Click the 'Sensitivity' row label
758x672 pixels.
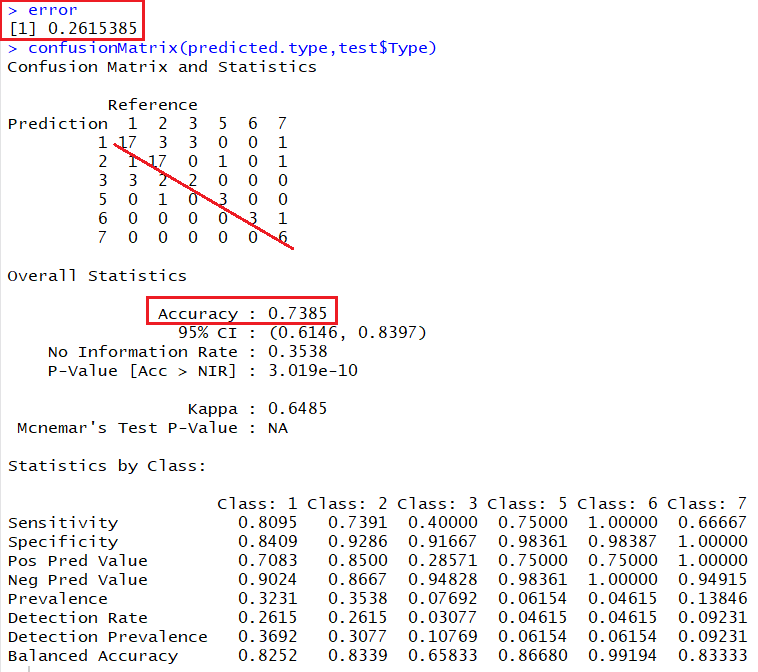(63, 523)
